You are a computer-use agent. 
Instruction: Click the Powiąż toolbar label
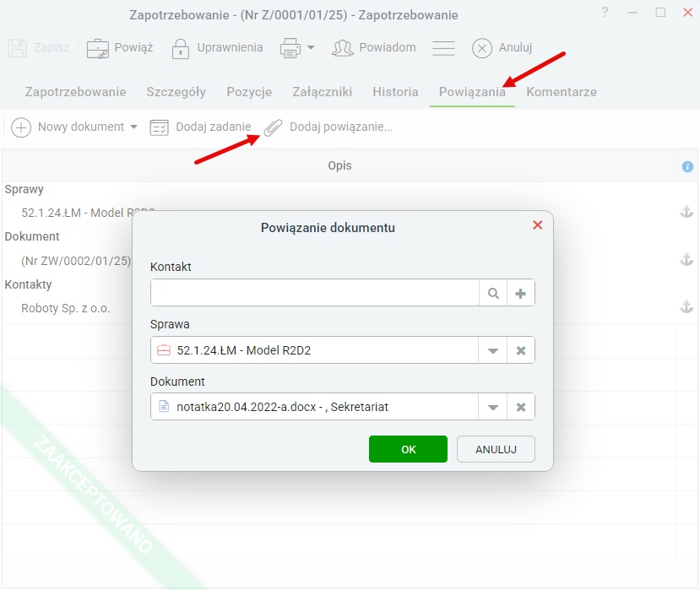pyautogui.click(x=134, y=47)
